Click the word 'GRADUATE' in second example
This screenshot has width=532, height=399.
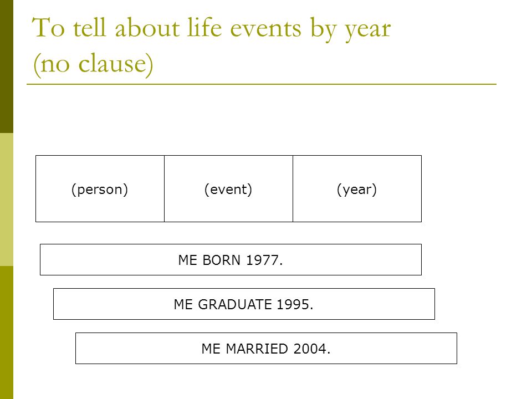click(x=235, y=305)
